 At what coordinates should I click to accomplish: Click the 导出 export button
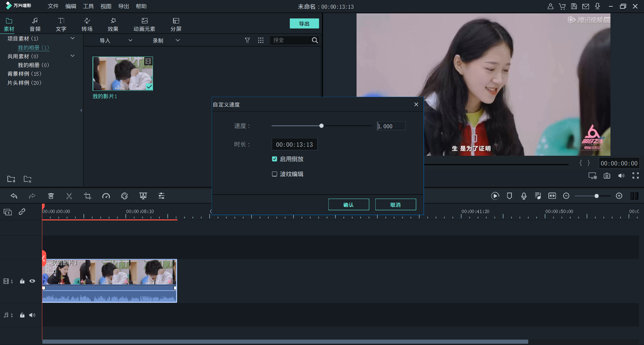click(x=304, y=23)
